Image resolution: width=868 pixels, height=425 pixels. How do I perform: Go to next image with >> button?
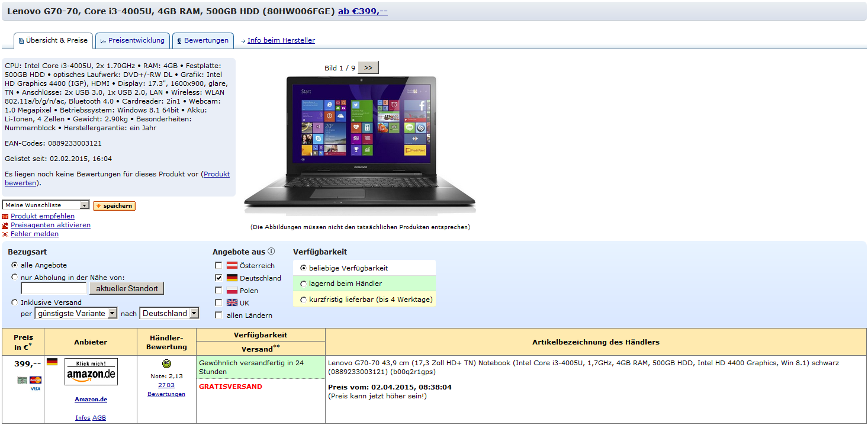368,68
